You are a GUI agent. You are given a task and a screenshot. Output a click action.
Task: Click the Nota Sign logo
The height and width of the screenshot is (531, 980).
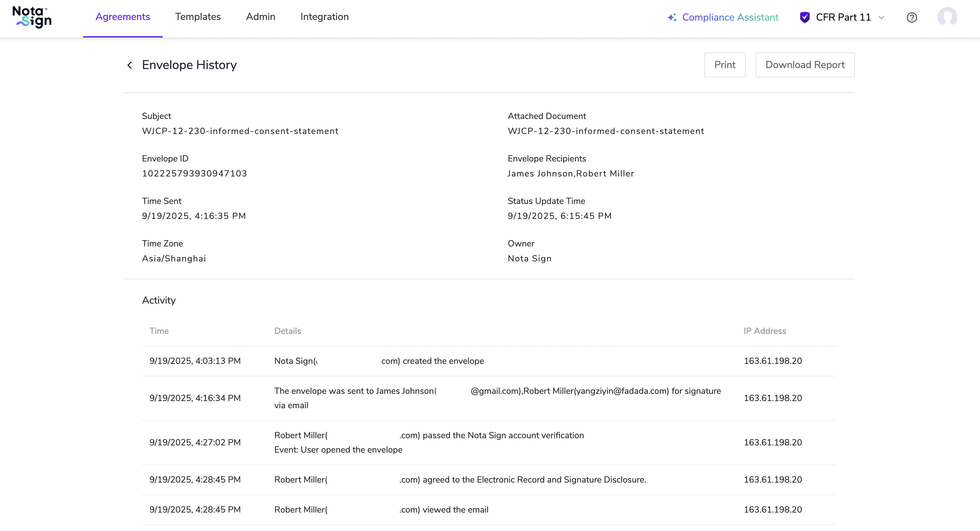point(32,17)
